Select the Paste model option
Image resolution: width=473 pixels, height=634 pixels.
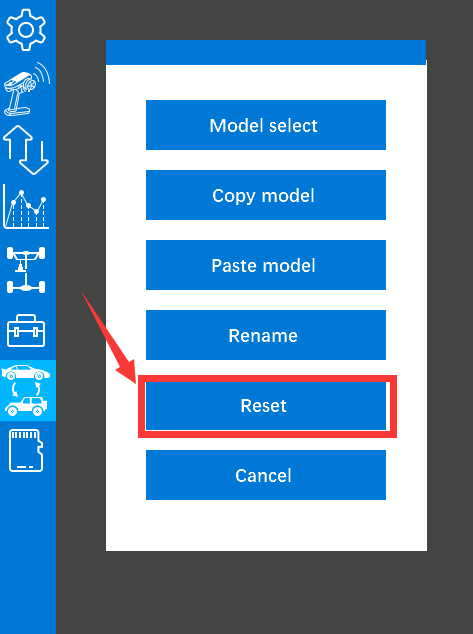coord(266,265)
